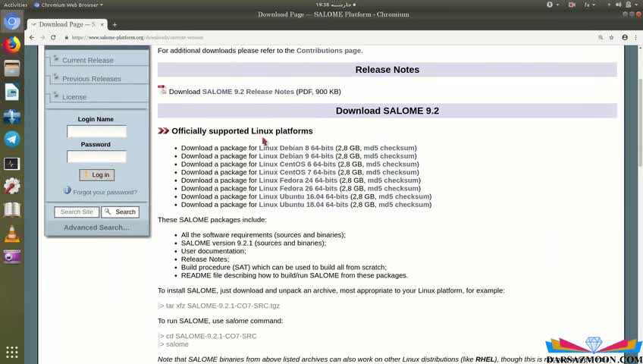Focus the Password field

click(x=97, y=156)
